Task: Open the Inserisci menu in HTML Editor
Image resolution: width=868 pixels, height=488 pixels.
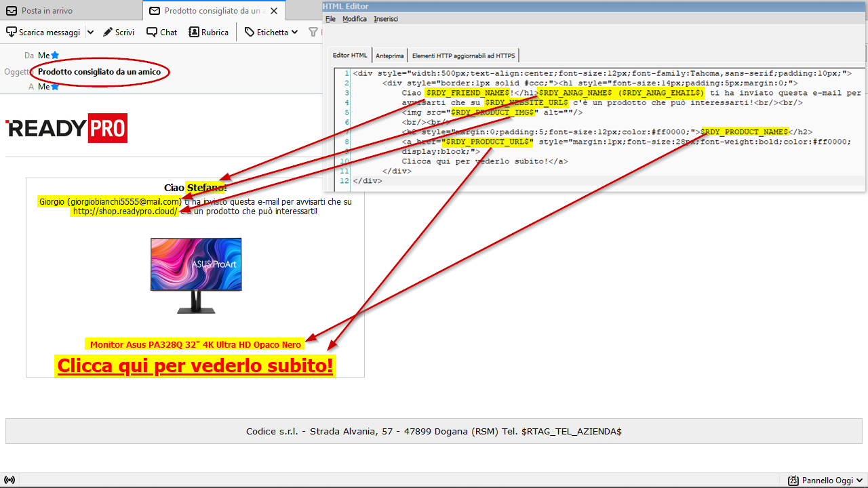Action: click(x=386, y=19)
